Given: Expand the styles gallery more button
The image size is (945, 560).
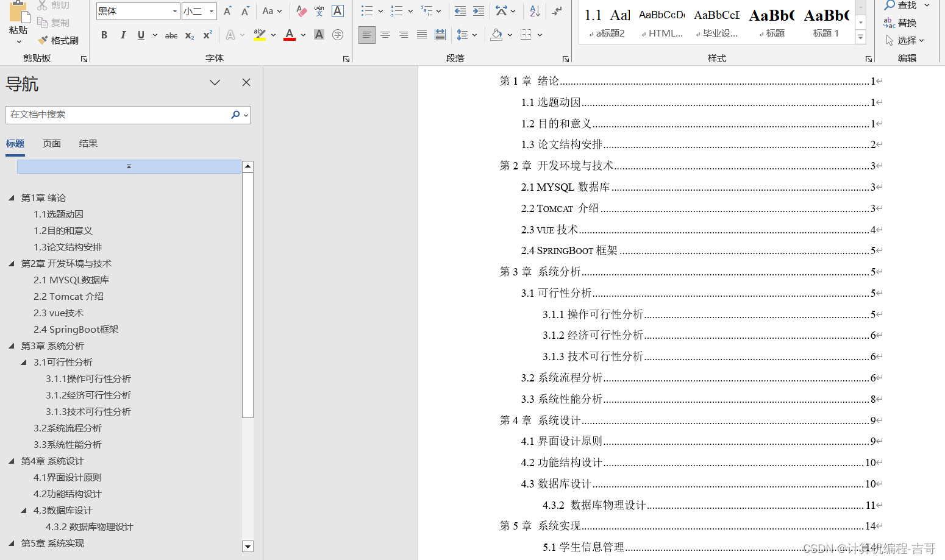Looking at the screenshot, I should click(861, 38).
